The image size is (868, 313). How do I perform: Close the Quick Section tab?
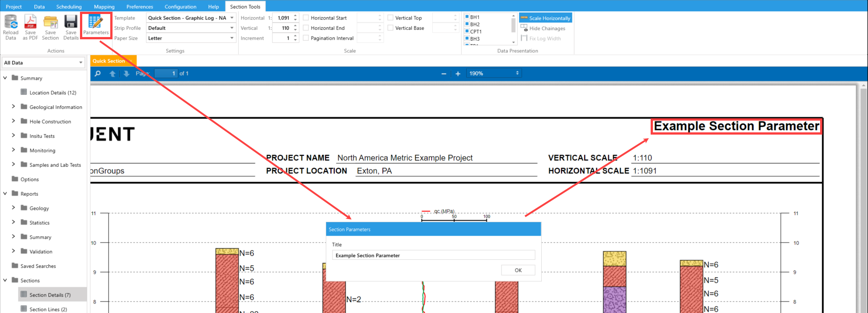click(x=131, y=61)
